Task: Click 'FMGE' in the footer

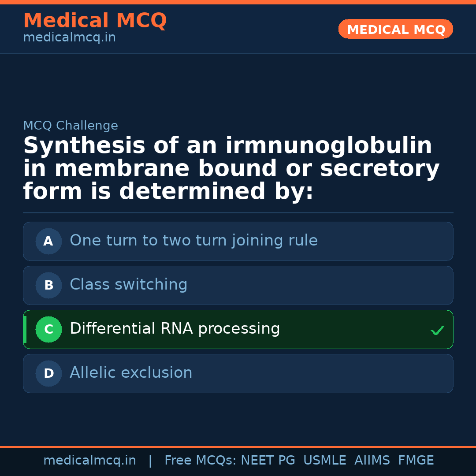Action: (x=416, y=461)
